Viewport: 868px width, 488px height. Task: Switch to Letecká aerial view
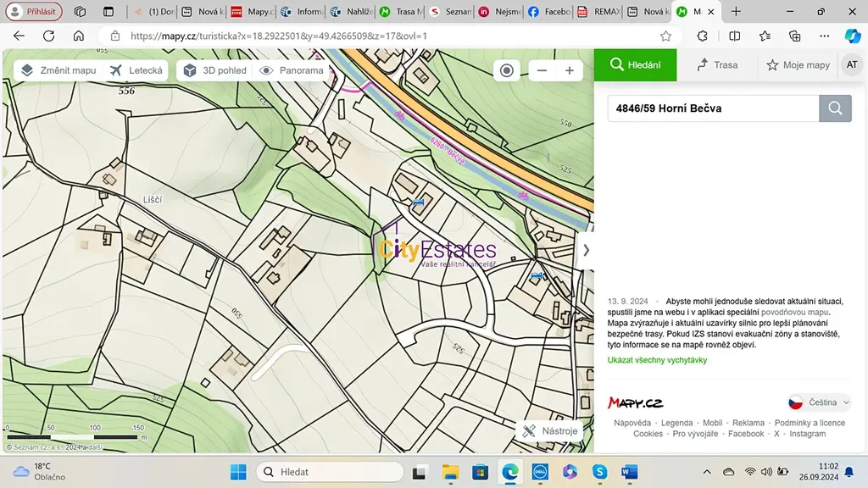pyautogui.click(x=136, y=70)
